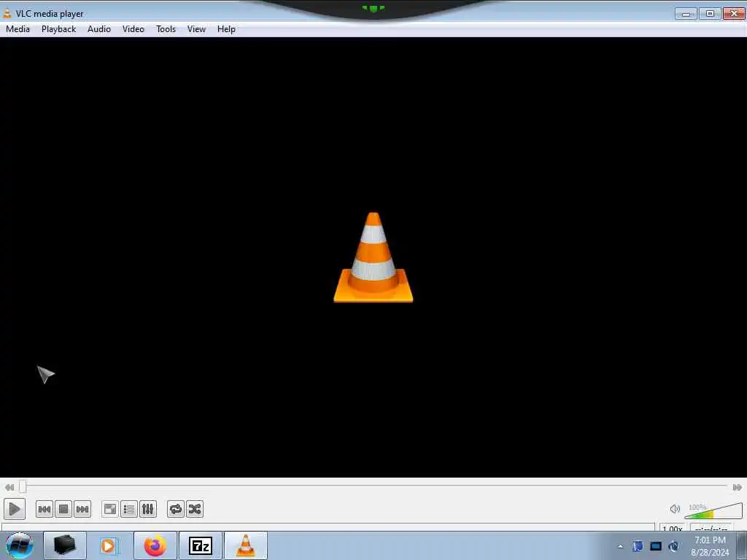Open the View menu
This screenshot has height=560, width=747.
click(x=196, y=29)
